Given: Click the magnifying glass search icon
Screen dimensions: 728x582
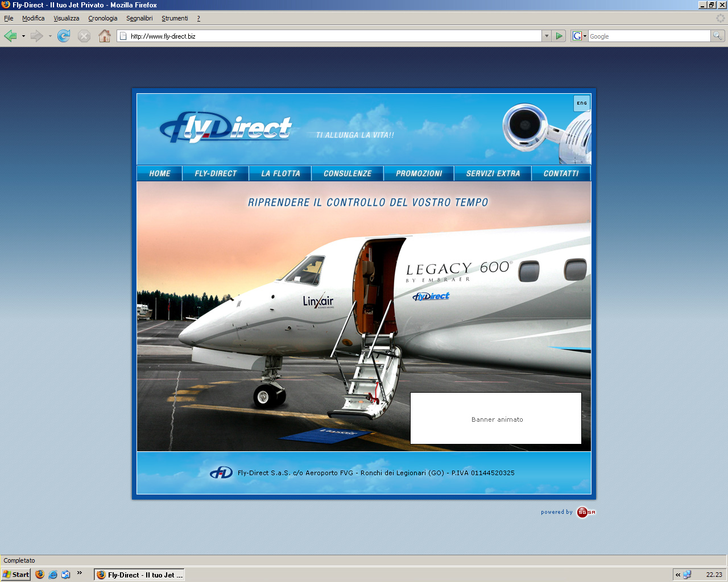Looking at the screenshot, I should coord(718,36).
